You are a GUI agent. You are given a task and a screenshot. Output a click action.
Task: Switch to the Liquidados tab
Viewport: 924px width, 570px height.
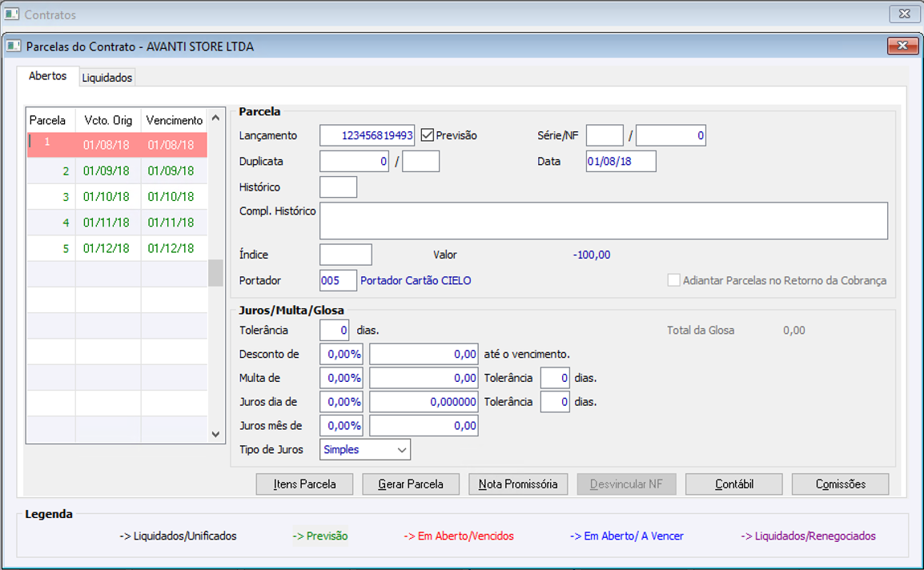(107, 78)
